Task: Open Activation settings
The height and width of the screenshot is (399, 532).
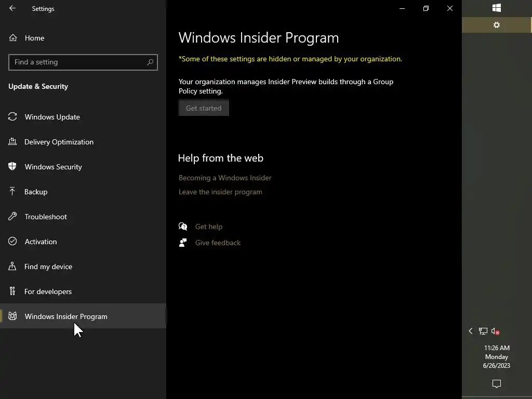Action: click(x=83, y=242)
